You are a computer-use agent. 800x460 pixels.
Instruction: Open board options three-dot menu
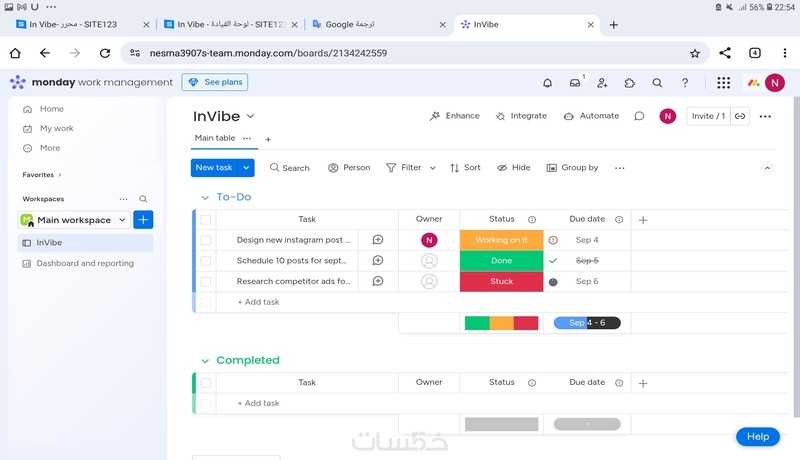point(765,116)
